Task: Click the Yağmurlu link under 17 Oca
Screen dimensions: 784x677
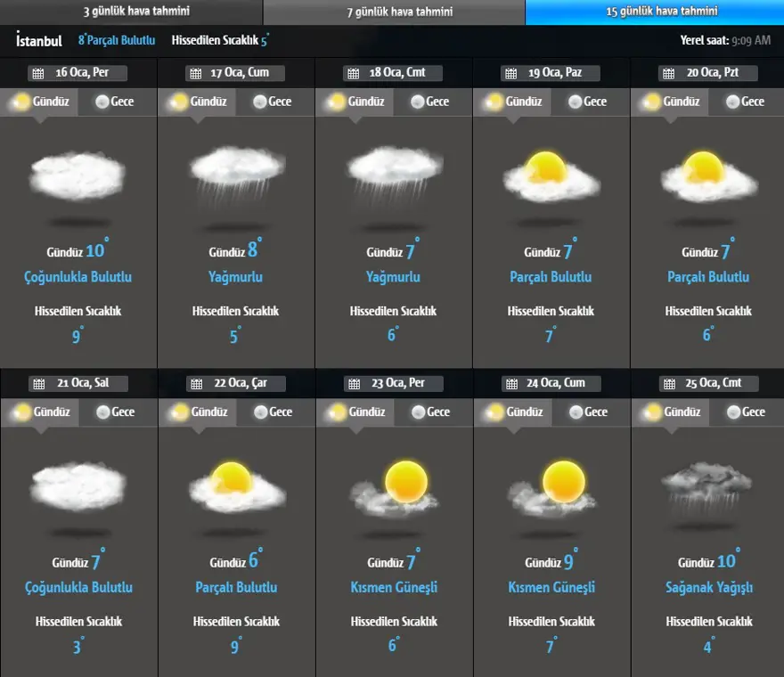Action: pyautogui.click(x=236, y=277)
